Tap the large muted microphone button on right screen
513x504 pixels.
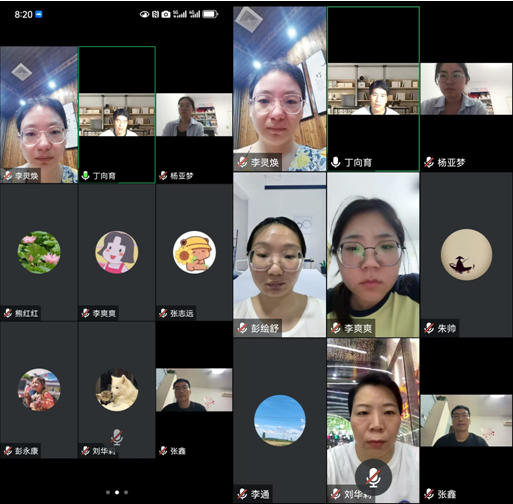pyautogui.click(x=373, y=478)
